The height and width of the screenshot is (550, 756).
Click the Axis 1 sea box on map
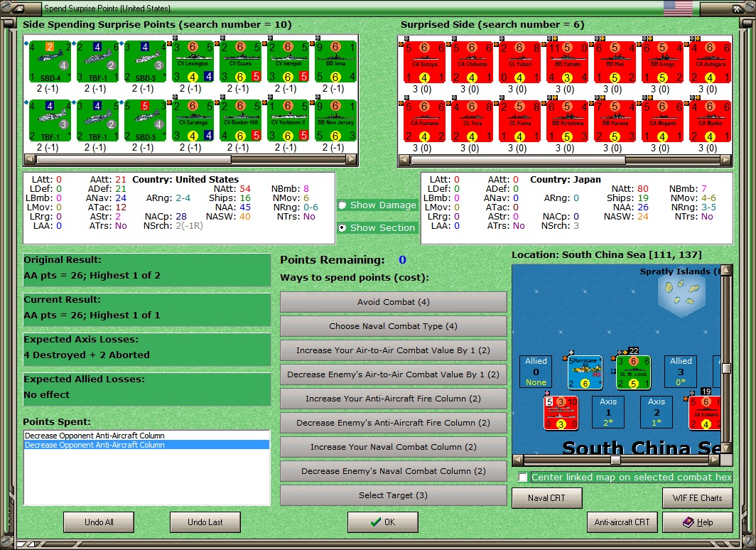coord(608,412)
